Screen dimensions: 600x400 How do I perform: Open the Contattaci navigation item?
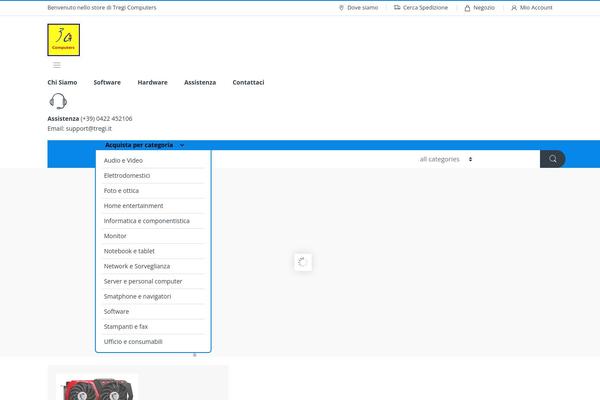click(x=248, y=82)
